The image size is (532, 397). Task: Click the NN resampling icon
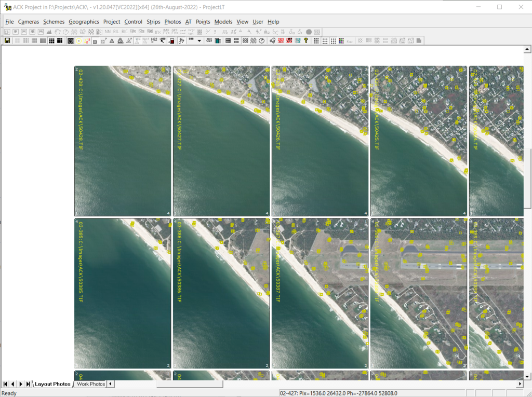tap(108, 32)
